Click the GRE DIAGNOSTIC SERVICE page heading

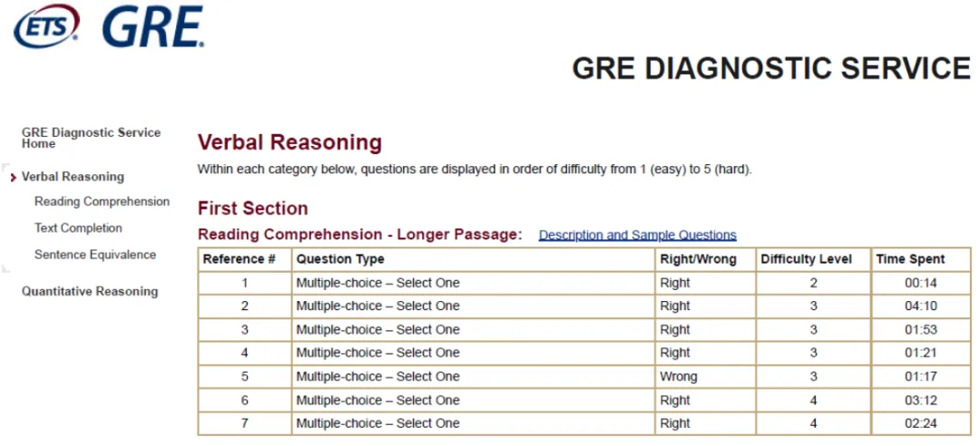pyautogui.click(x=771, y=68)
